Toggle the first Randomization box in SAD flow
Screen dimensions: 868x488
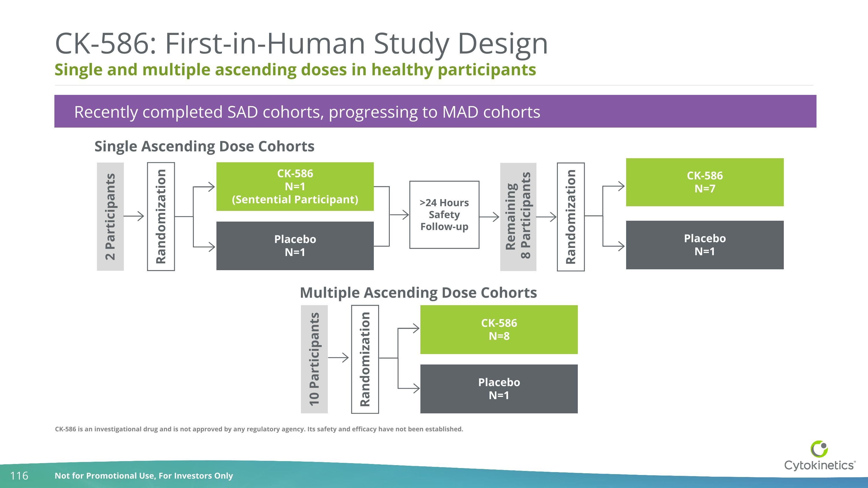tap(161, 216)
